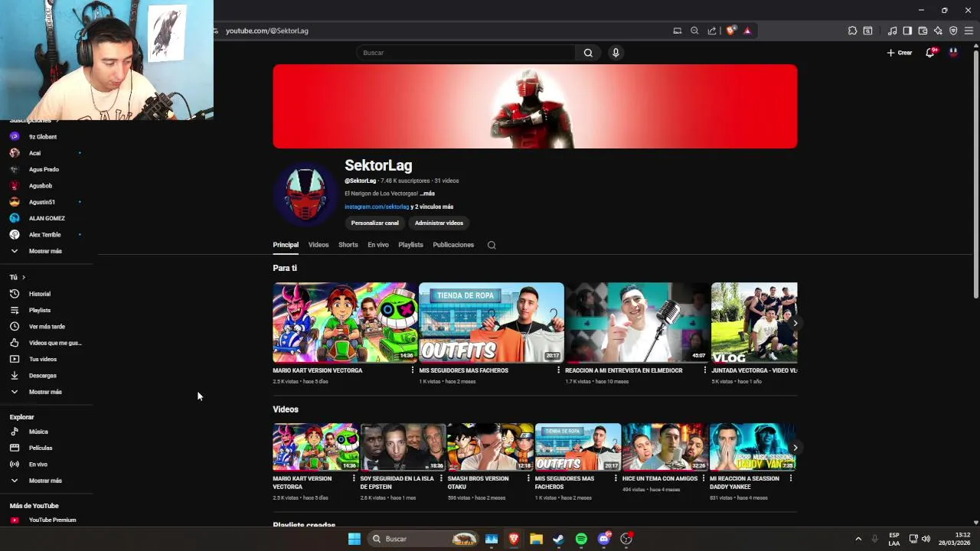Viewport: 980px width, 551px height.
Task: Open the Steam taskbar icon
Action: click(558, 539)
